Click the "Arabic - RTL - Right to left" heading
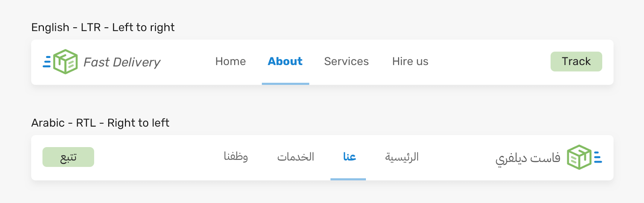 pyautogui.click(x=100, y=123)
